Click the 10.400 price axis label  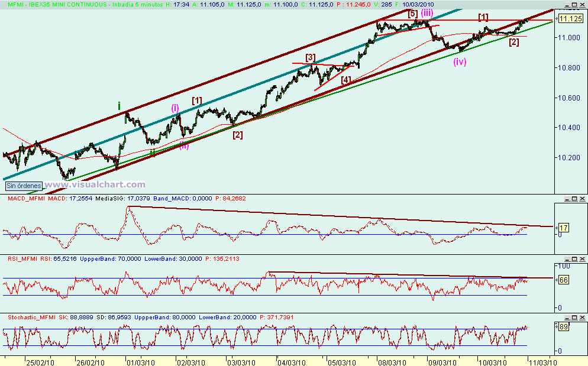(x=568, y=128)
